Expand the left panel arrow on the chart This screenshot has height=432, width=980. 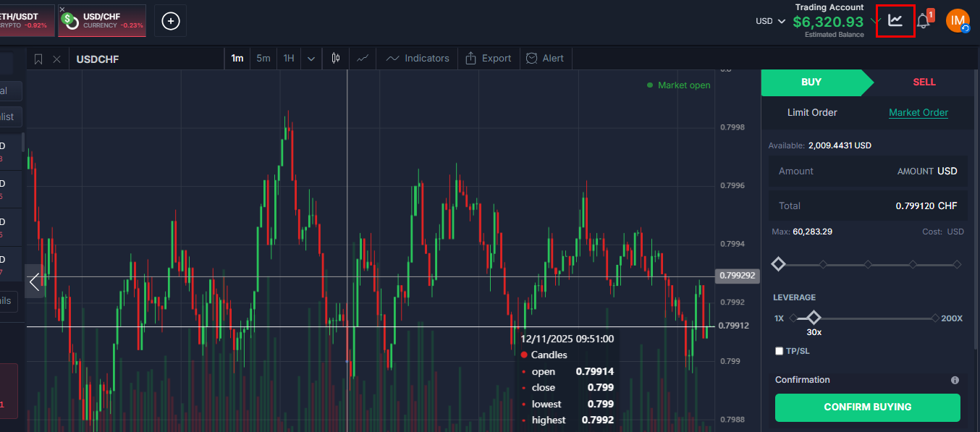tap(34, 281)
